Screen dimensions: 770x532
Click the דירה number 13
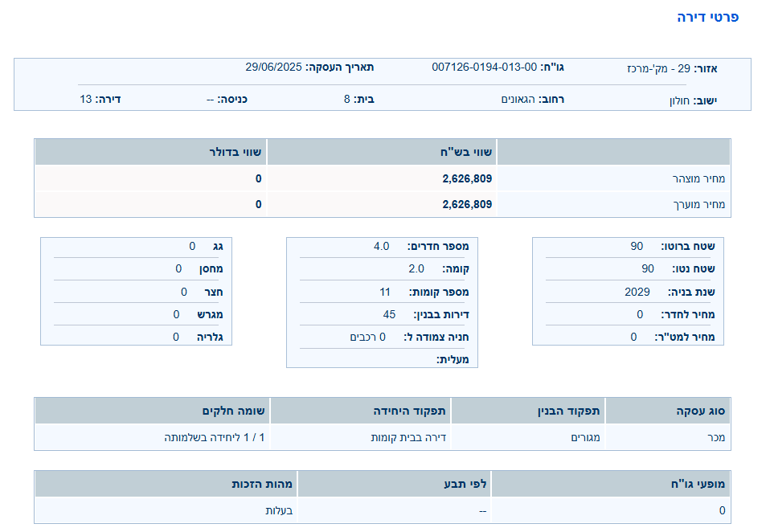86,99
